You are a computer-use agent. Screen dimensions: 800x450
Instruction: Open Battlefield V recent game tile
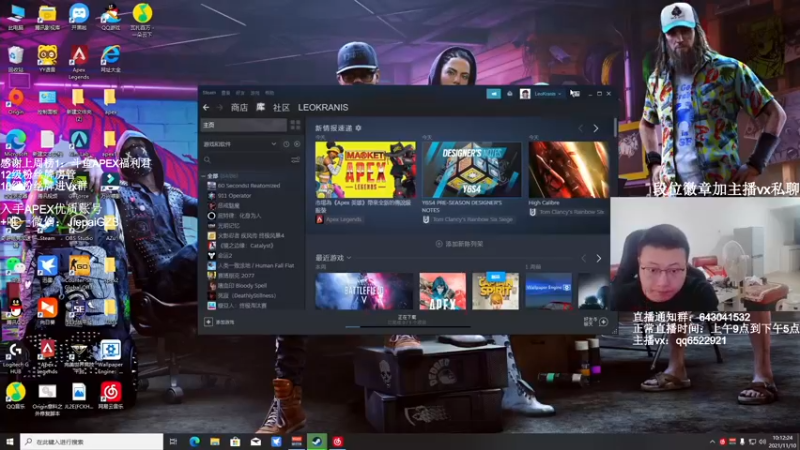[364, 291]
